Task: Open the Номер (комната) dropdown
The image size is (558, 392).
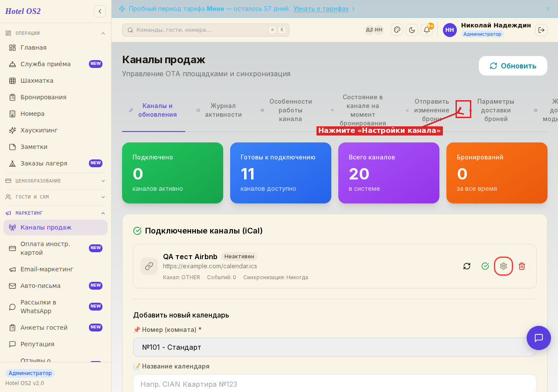Action: (x=335, y=347)
